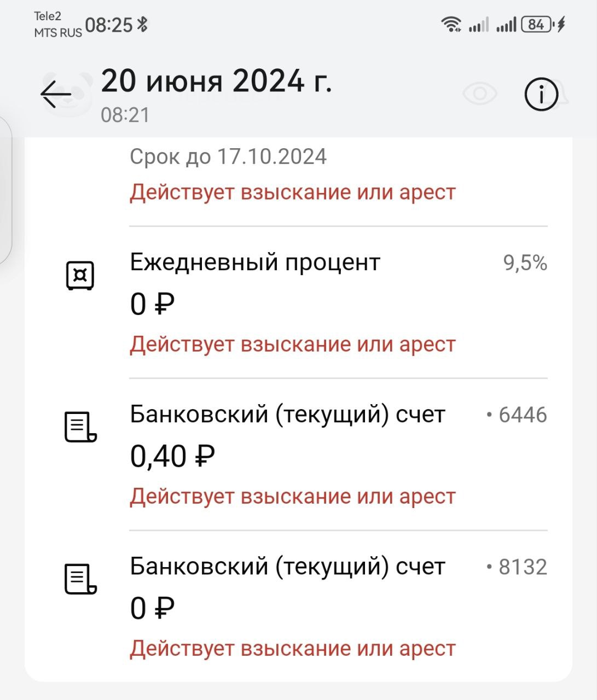Screen dimensions: 597x700
Task: Tap the 0,40 ₽ balance
Action: [x=172, y=456]
